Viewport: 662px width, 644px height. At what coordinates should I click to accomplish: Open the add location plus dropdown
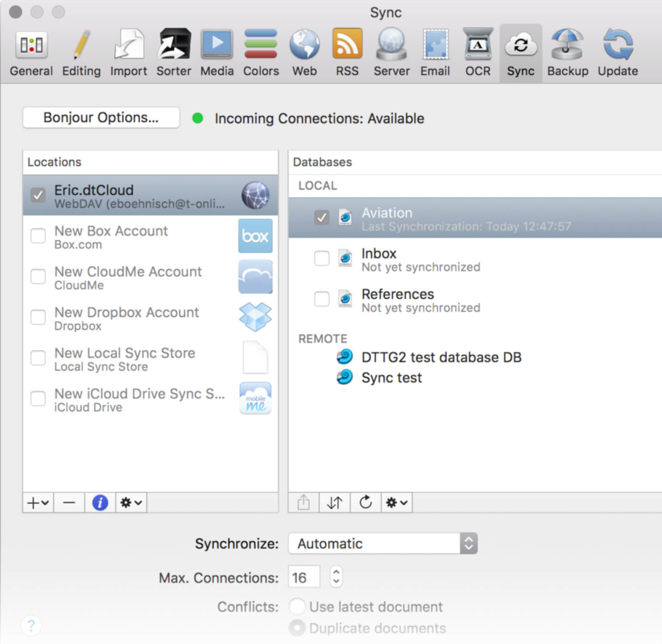[38, 502]
